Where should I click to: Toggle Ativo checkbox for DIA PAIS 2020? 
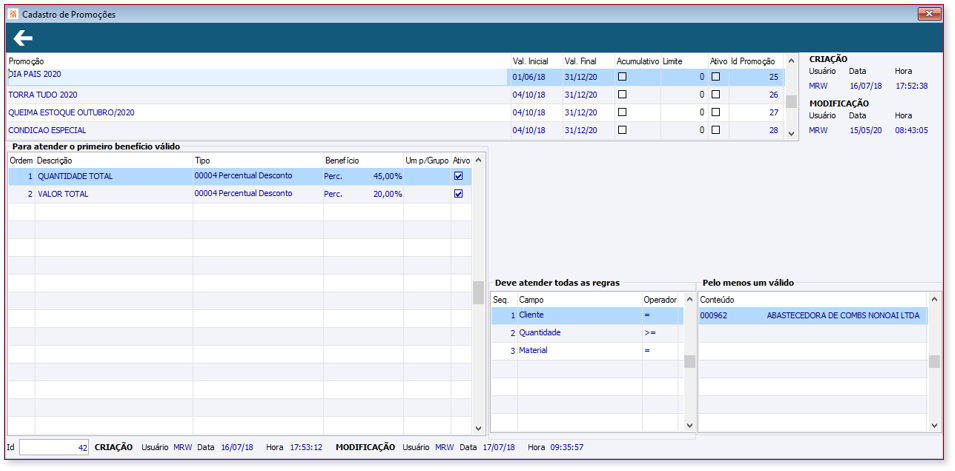coord(716,77)
